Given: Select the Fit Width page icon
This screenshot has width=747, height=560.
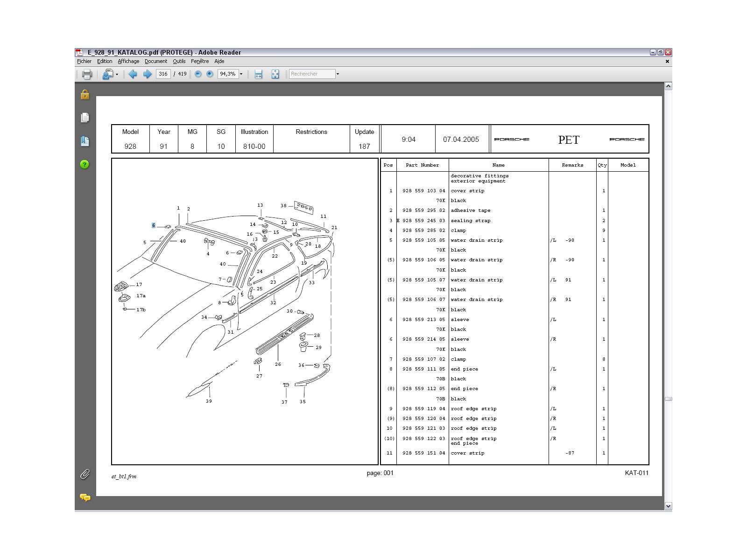Looking at the screenshot, I should coord(259,74).
